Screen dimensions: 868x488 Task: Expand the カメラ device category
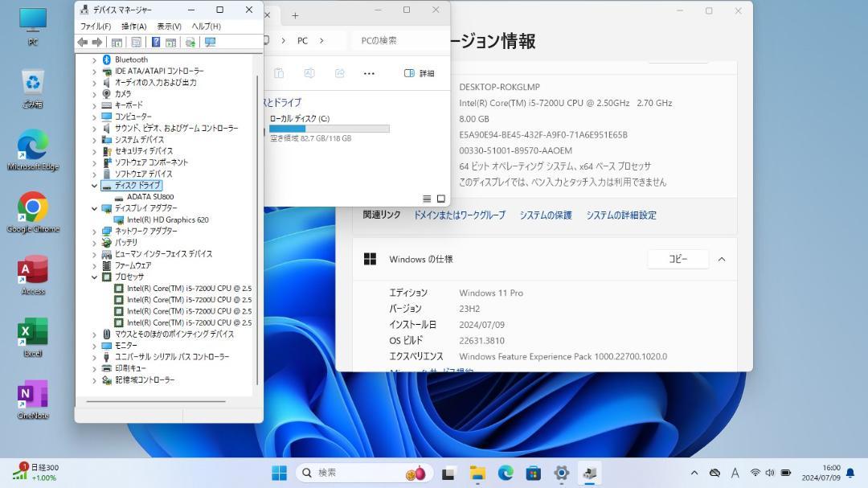(94, 94)
